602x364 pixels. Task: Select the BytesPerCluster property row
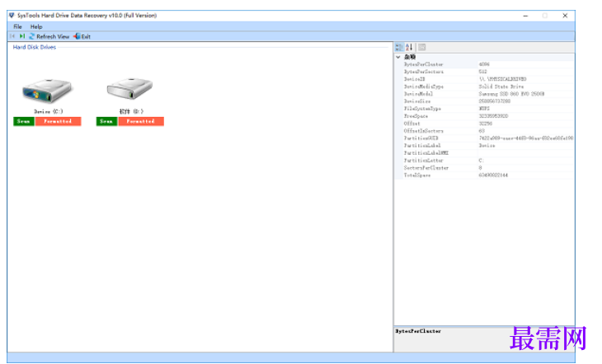[487, 64]
